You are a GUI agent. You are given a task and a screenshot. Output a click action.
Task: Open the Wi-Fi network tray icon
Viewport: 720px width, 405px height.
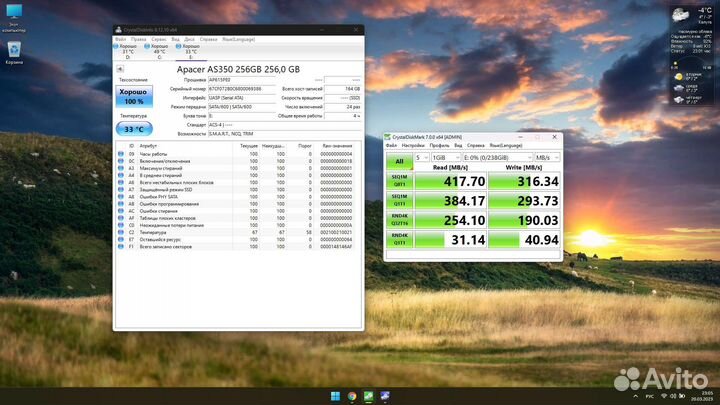[664, 396]
